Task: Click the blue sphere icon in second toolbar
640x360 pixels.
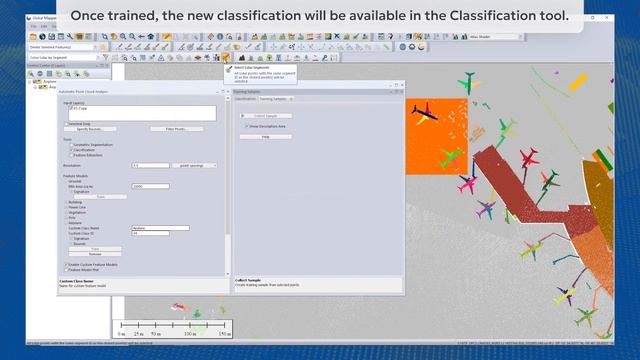Action: click(402, 47)
